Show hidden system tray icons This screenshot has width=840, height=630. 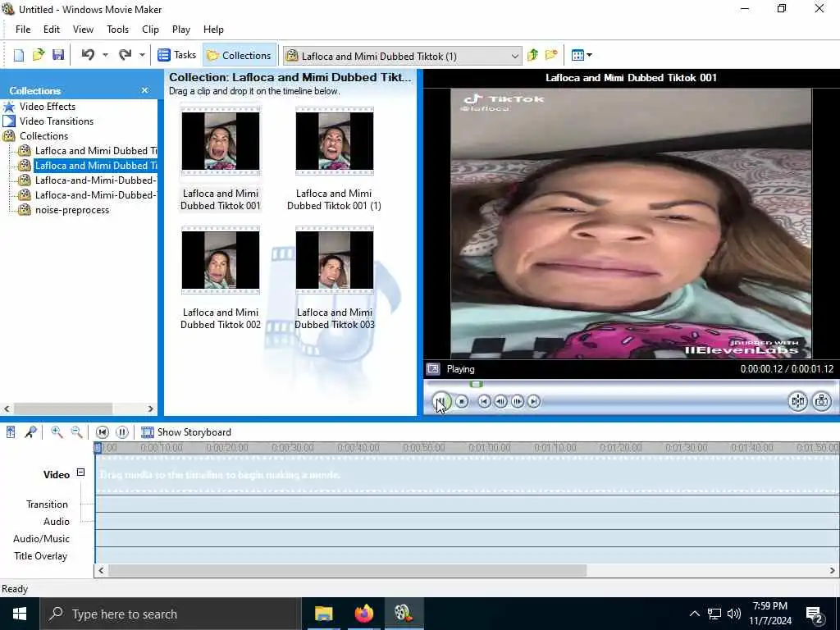[694, 614]
